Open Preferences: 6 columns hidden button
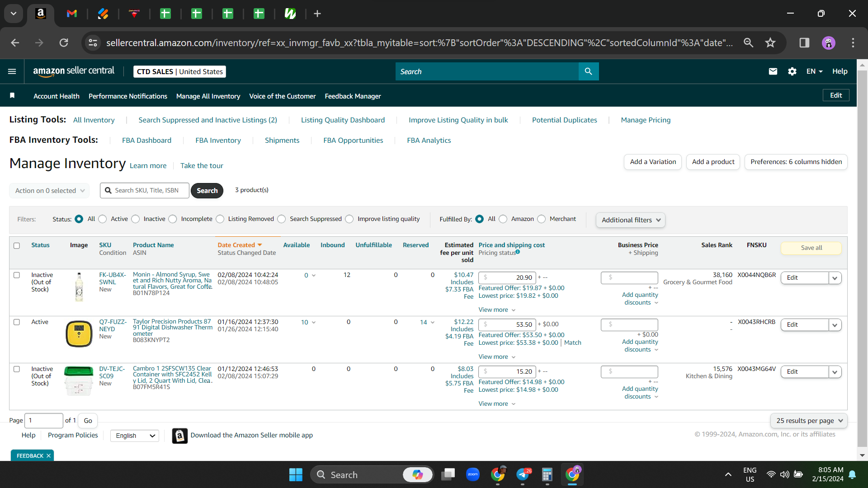The height and width of the screenshot is (488, 868). tap(796, 162)
